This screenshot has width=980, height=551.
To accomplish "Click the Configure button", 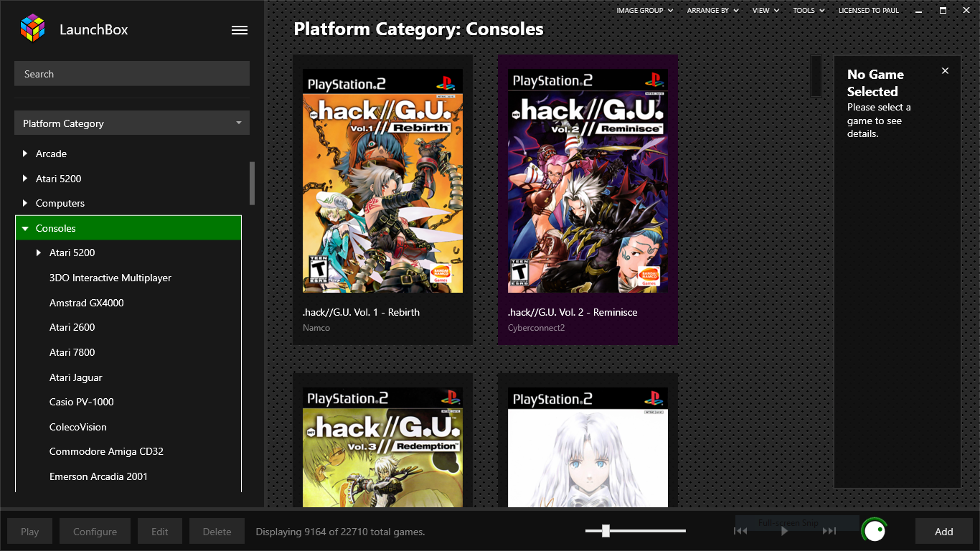I will [x=95, y=532].
